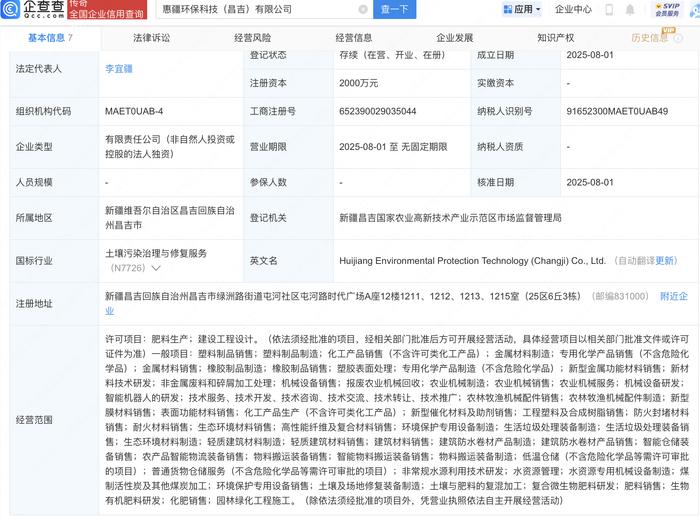Open the apps grid icon labeled 应用
The image size is (700, 517).
point(508,9)
